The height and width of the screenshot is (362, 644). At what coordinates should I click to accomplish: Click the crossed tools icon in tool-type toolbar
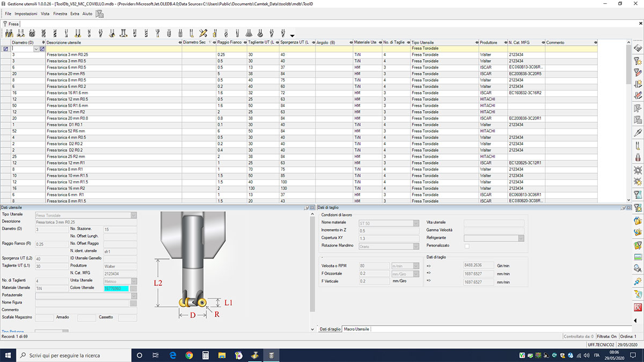pyautogui.click(x=203, y=33)
